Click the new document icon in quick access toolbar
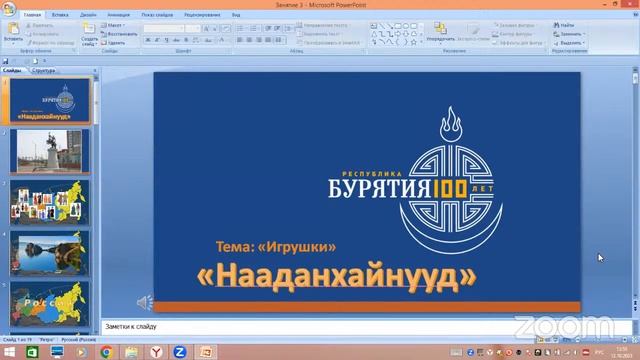 pos(36,61)
